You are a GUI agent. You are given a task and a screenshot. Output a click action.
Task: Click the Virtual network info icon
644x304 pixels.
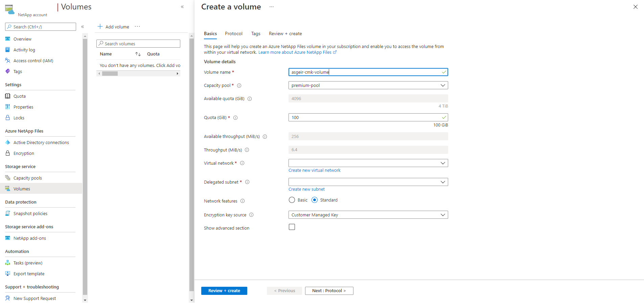click(x=242, y=163)
